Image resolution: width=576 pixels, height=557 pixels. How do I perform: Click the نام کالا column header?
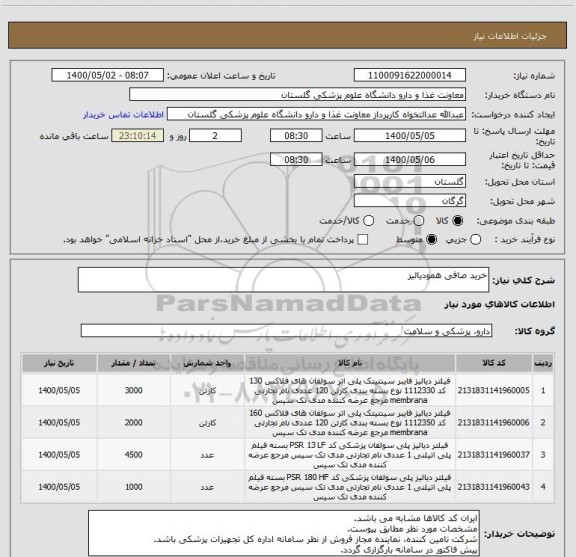[x=350, y=363]
